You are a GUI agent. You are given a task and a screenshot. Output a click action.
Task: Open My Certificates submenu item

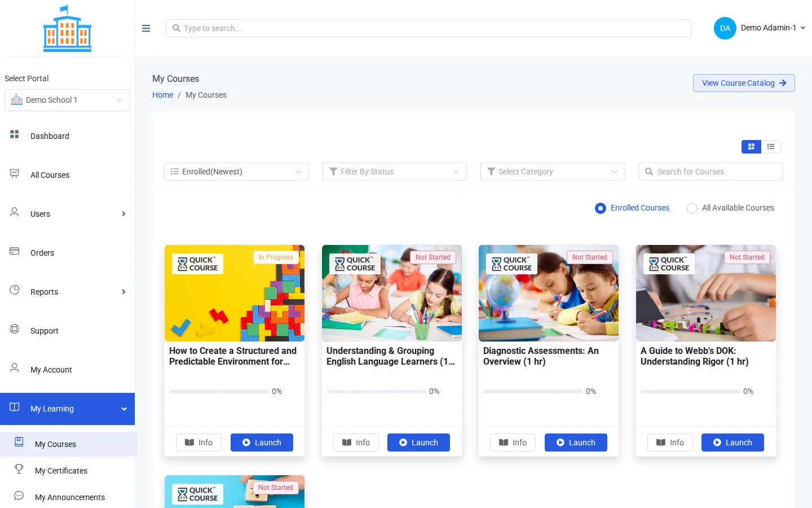(68, 471)
